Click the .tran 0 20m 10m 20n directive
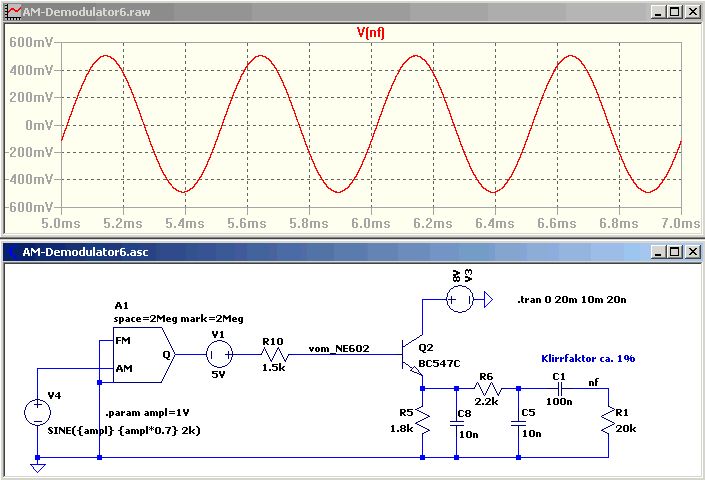Image resolution: width=705 pixels, height=480 pixels. coord(571,300)
